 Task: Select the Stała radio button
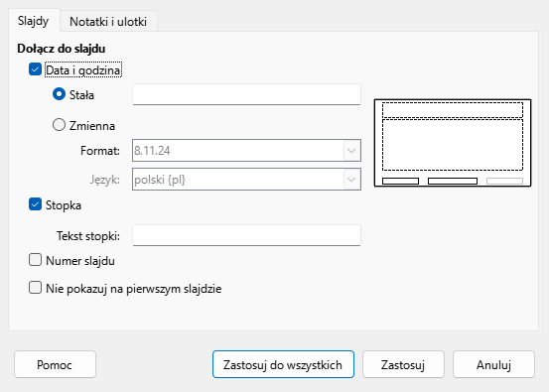point(59,94)
